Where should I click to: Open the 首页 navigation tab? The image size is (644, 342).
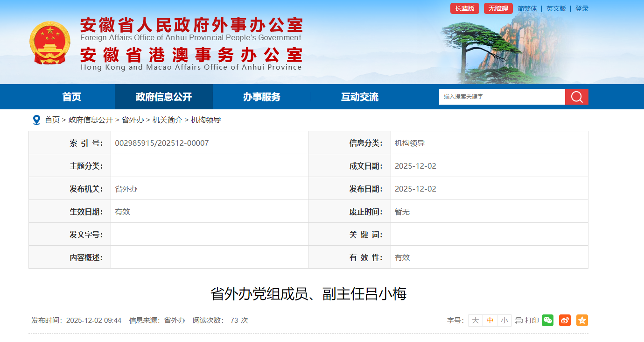point(71,97)
